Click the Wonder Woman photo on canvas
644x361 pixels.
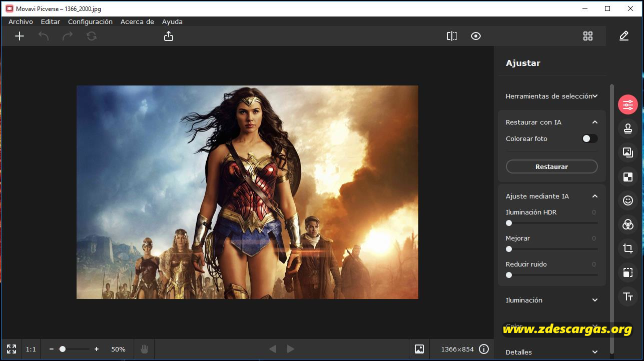pyautogui.click(x=247, y=192)
